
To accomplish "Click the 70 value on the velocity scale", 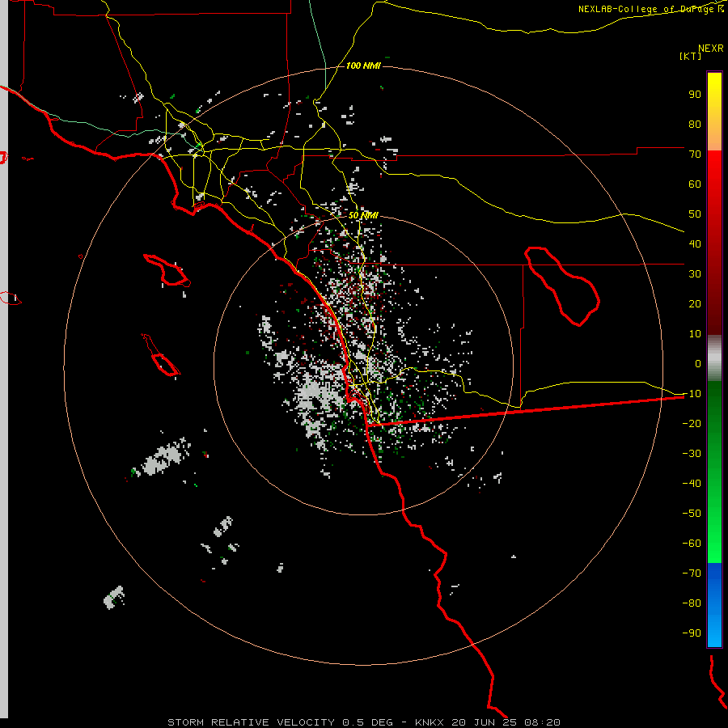I will point(695,154).
